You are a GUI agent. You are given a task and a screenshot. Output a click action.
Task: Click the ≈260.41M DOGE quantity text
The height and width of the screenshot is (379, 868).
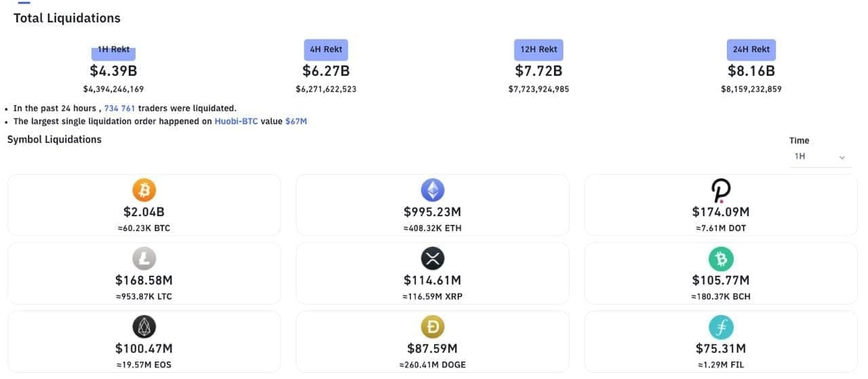coord(433,365)
